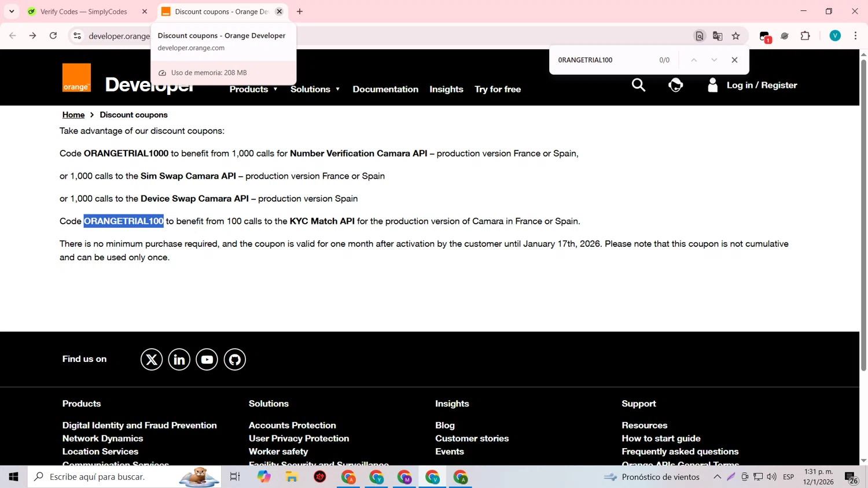Screen dimensions: 868x488
Task: Open Location Services footer link
Action: [100, 452]
